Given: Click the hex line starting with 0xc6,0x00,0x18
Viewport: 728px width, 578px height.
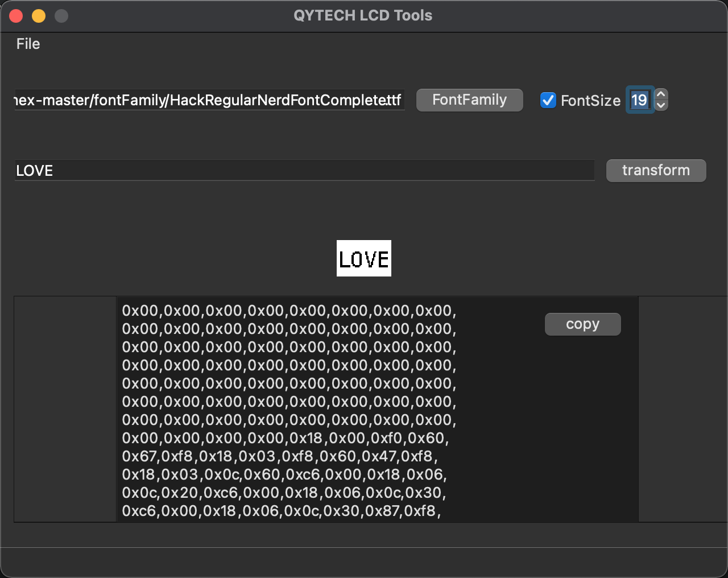Looking at the screenshot, I should pos(282,511).
